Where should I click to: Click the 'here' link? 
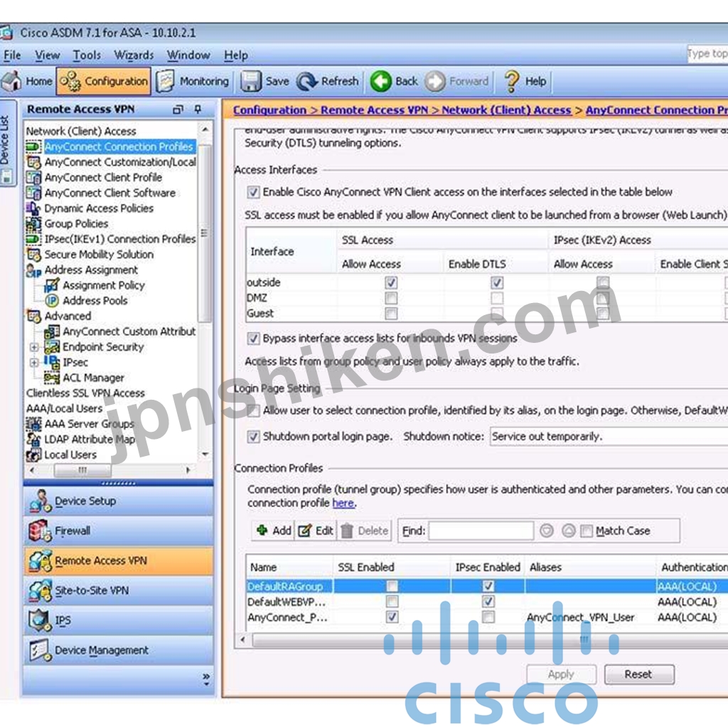pos(343,503)
